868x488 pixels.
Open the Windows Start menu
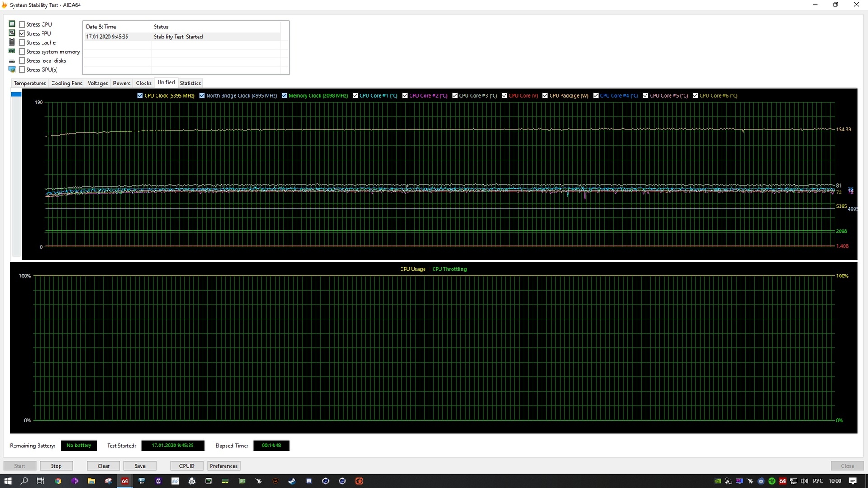(8, 481)
